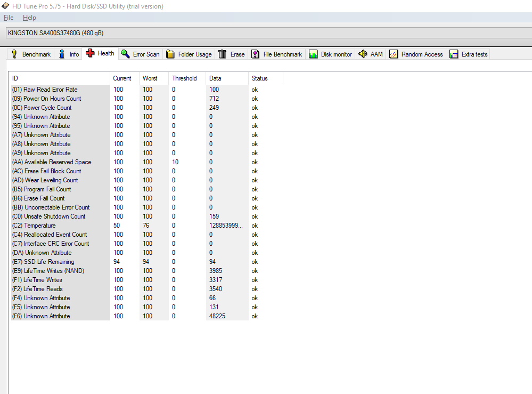Click the Folder Usage folder icon

(x=170, y=54)
